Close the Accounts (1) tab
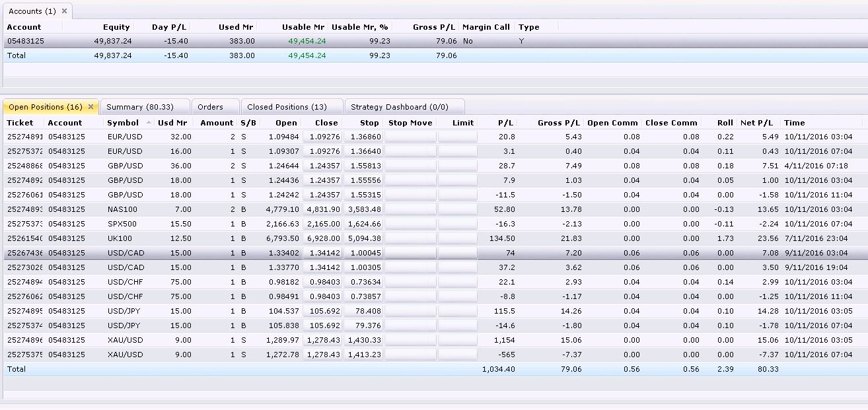The image size is (868, 410). pos(64,11)
